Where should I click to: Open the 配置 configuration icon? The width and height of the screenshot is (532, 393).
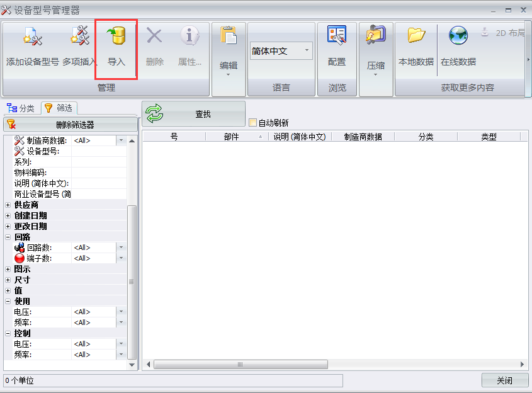click(337, 35)
